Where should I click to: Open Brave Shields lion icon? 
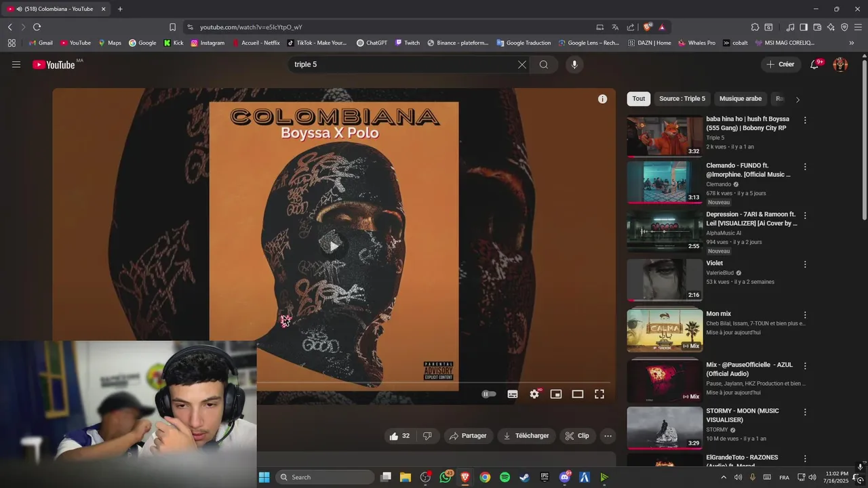pos(647,27)
